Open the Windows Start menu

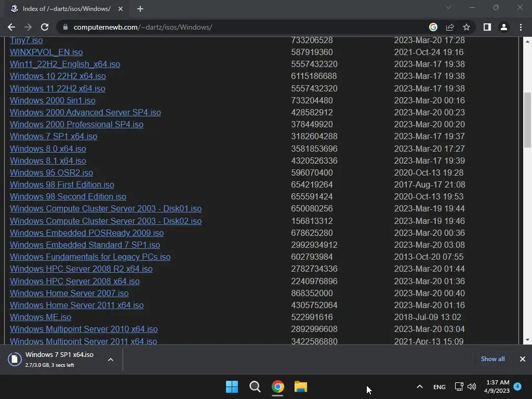(x=232, y=387)
